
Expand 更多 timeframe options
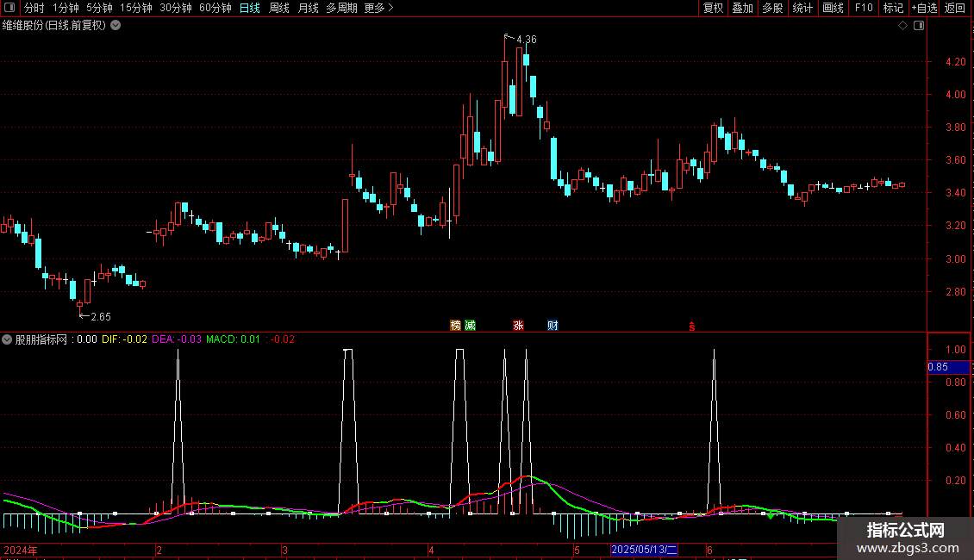coord(378,8)
